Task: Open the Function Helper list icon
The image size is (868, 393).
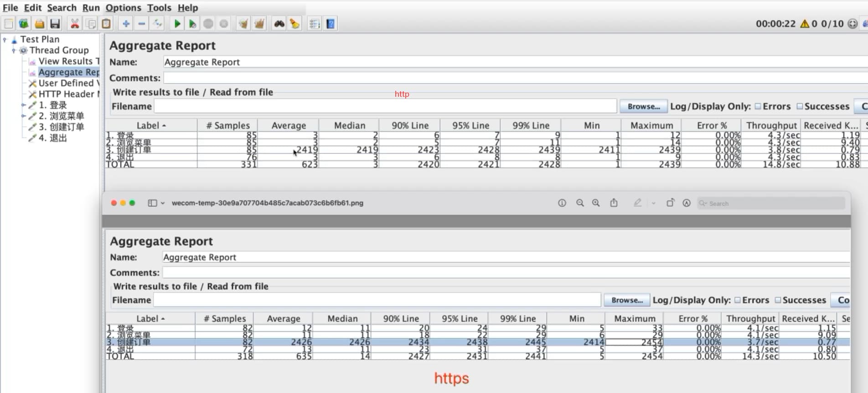Action: click(x=315, y=24)
